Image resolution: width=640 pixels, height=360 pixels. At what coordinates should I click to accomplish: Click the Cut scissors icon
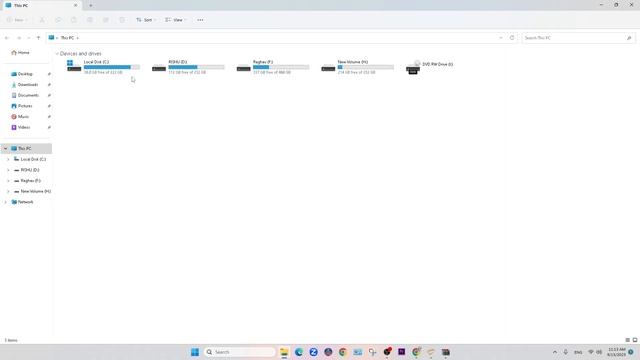42,20
